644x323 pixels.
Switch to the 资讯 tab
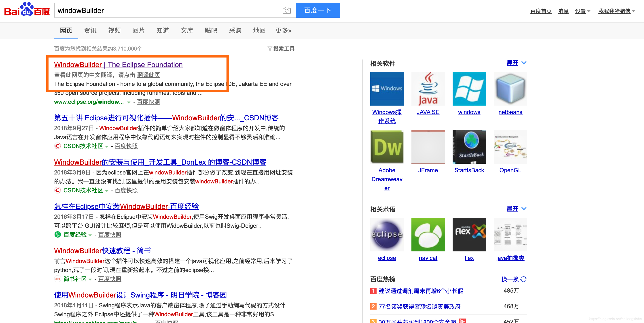tap(90, 30)
